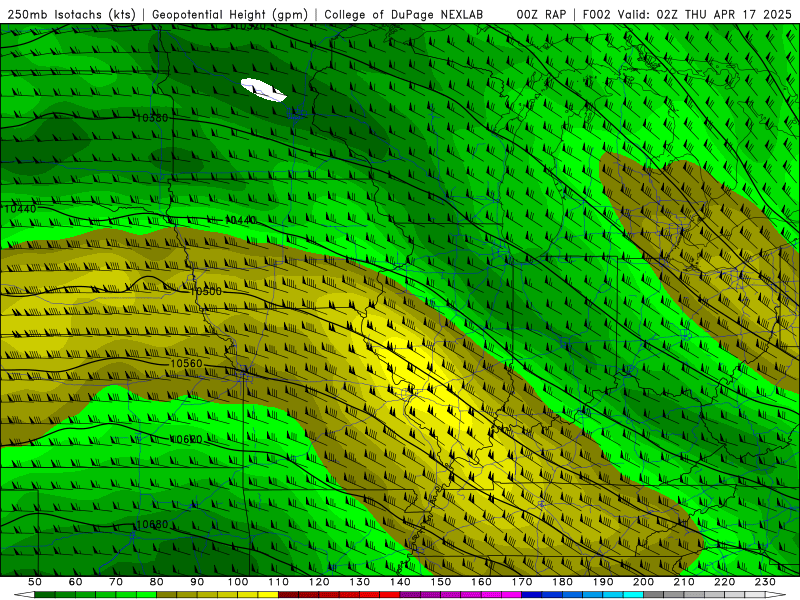
Task: Click the 230 label on the color scale
Action: (766, 582)
